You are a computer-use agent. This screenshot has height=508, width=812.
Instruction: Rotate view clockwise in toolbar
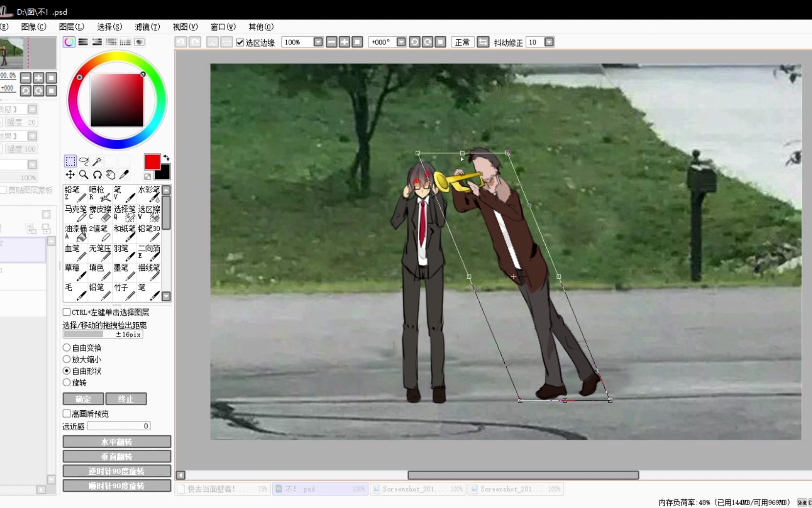click(427, 42)
